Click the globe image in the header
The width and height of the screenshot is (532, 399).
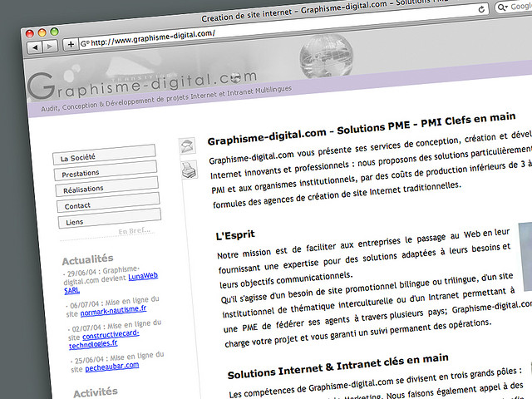click(x=326, y=56)
